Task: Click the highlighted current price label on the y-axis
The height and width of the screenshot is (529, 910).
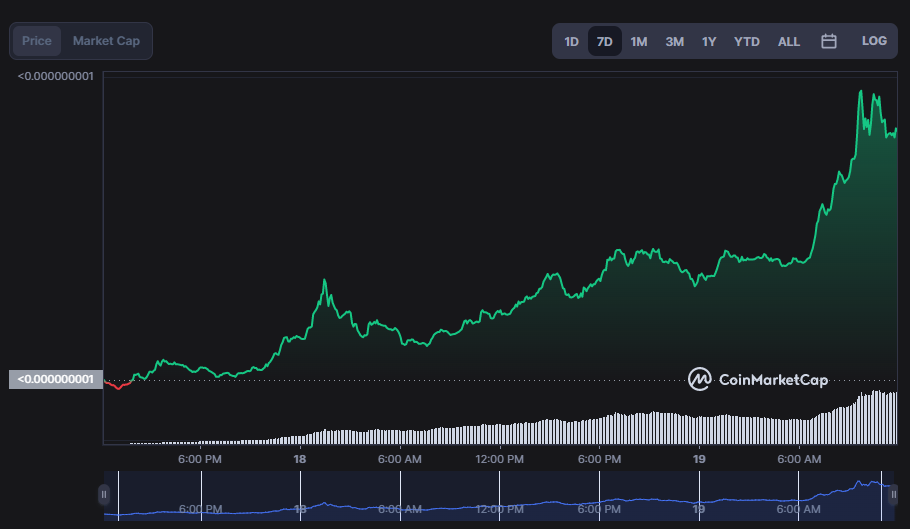Action: (x=56, y=379)
